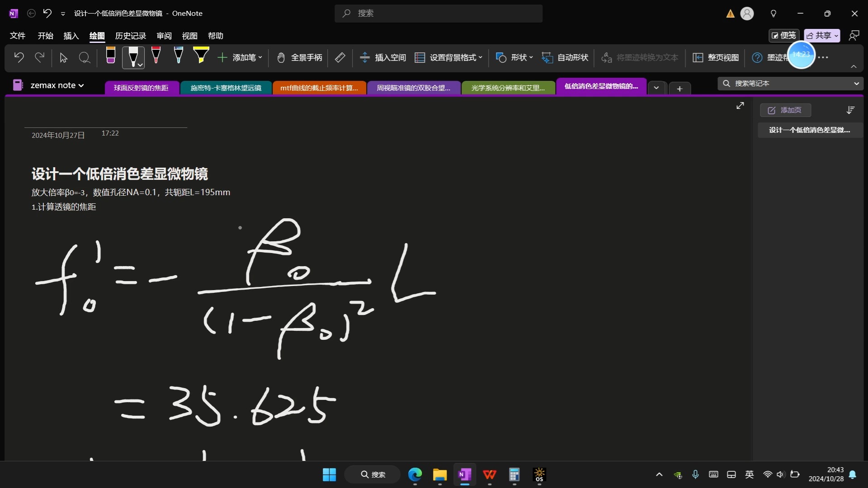
Task: Click the arrow pointer select tool
Action: tap(63, 57)
